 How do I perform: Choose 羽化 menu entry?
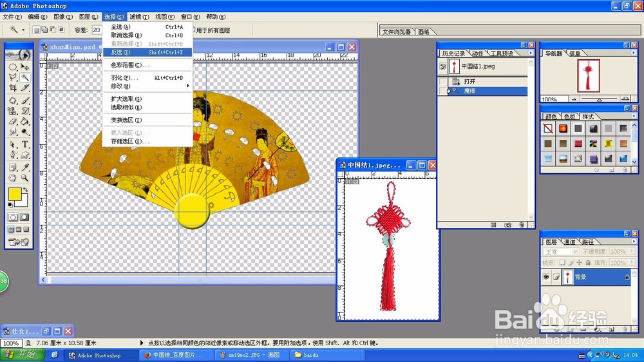point(147,78)
